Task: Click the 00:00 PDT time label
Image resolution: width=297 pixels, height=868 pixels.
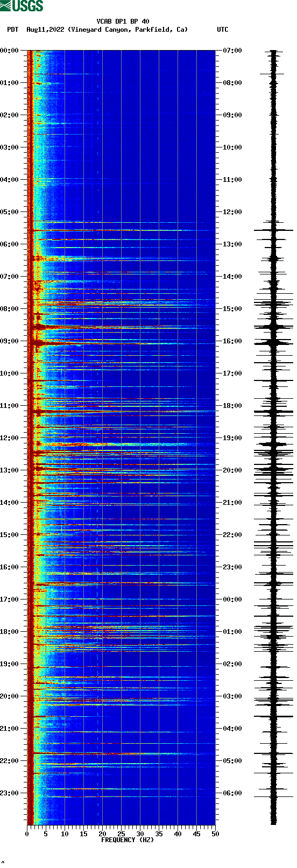Action: coord(9,51)
